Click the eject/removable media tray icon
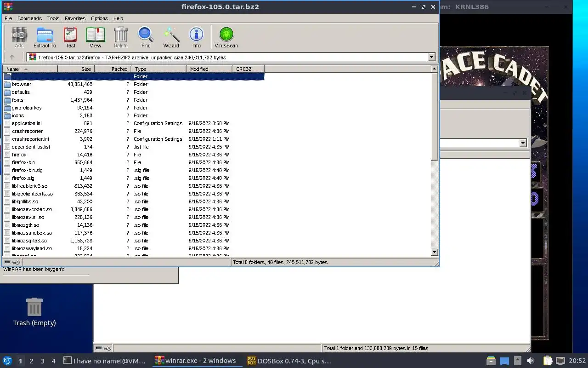This screenshot has height=368, width=588. pyautogui.click(x=518, y=361)
